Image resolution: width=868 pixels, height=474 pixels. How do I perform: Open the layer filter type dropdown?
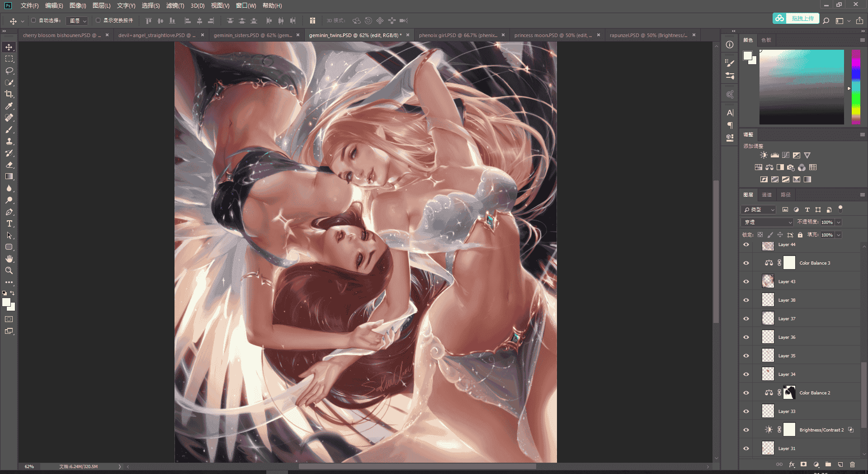point(759,209)
